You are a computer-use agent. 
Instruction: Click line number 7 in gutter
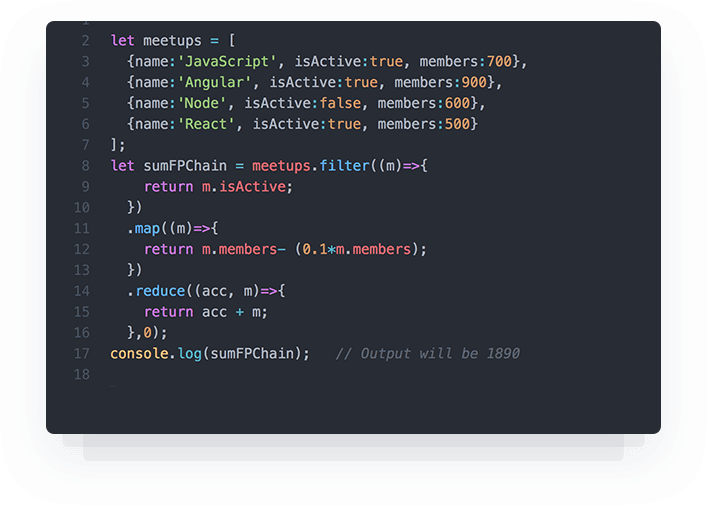tap(85, 145)
